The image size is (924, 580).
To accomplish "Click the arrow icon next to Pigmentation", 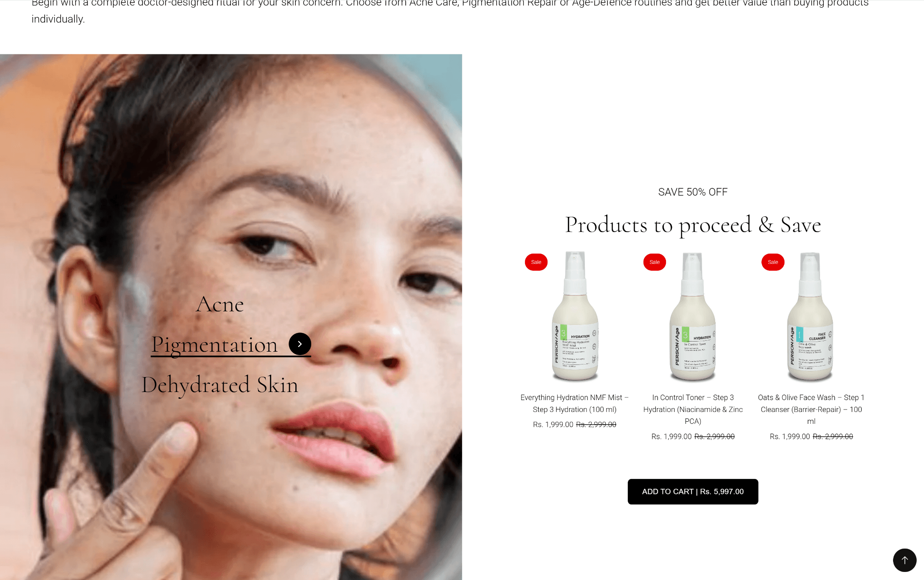I will coord(300,344).
